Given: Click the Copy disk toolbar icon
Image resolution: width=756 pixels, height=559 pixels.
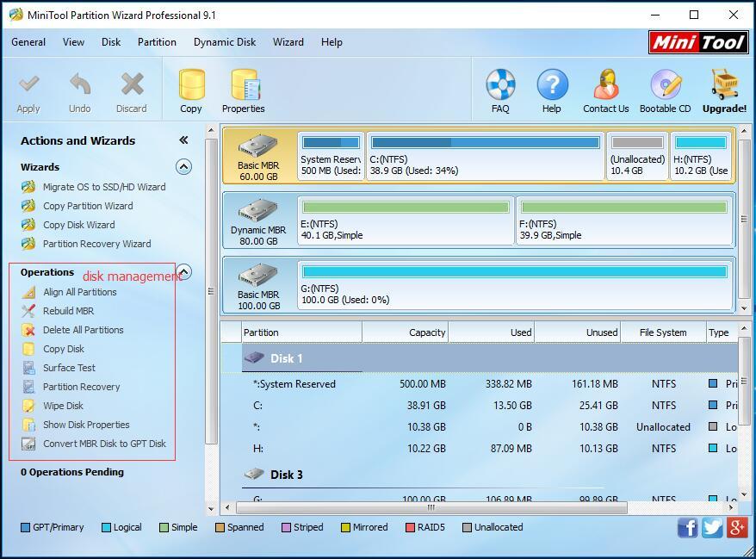Looking at the screenshot, I should (x=191, y=84).
